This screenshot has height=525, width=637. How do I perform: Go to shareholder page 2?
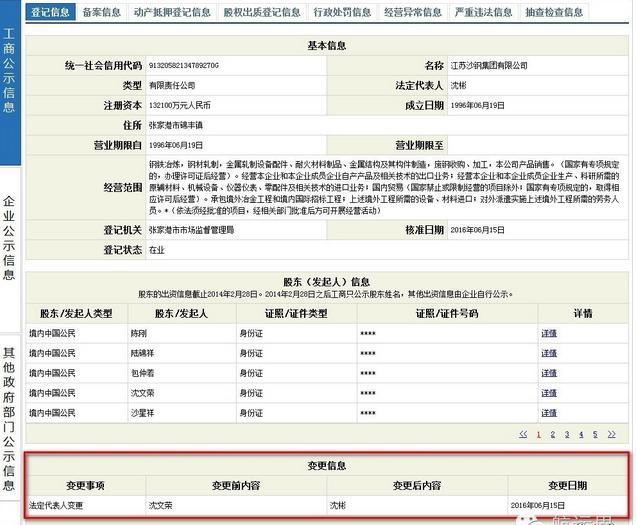(553, 434)
